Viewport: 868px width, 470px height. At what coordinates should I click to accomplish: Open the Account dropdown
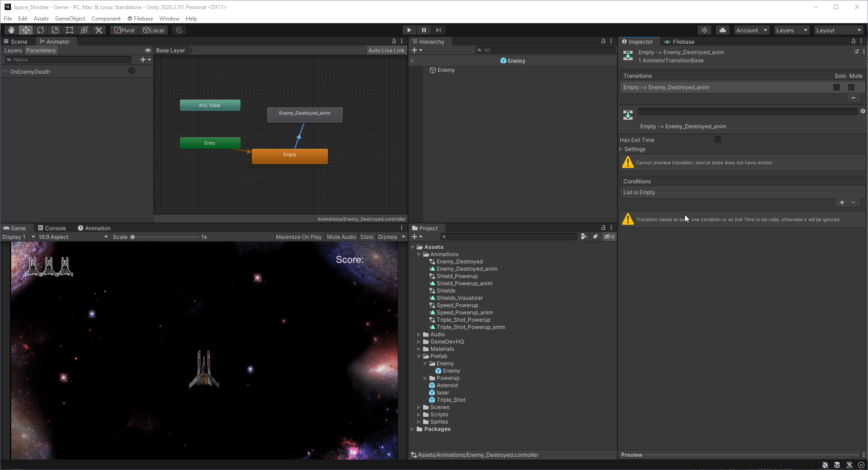[752, 30]
